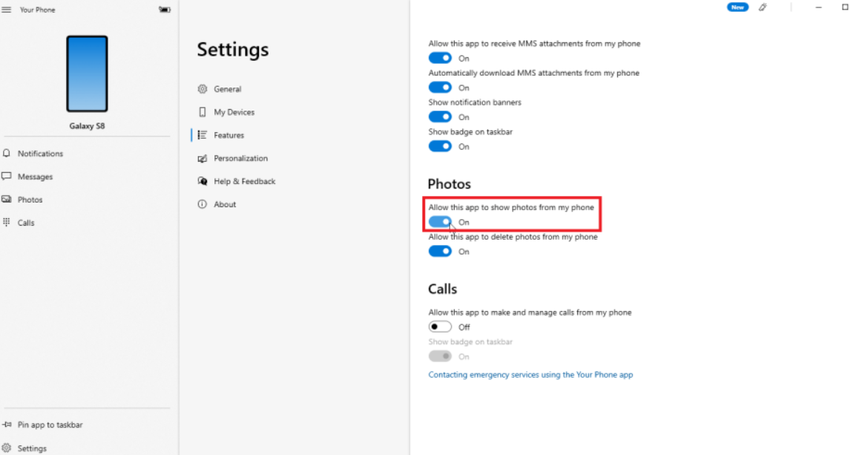Click the pen icon next to New badge
The image size is (868, 455).
tap(763, 7)
